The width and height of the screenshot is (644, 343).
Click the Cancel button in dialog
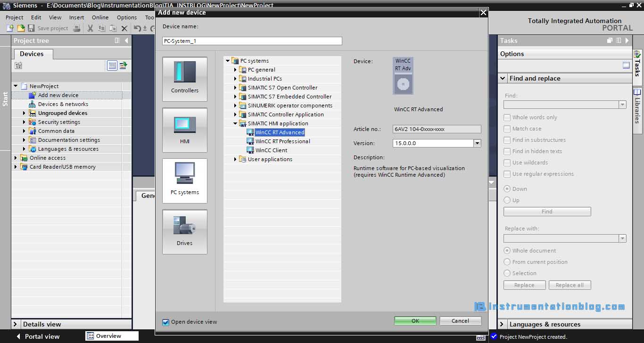pos(461,321)
